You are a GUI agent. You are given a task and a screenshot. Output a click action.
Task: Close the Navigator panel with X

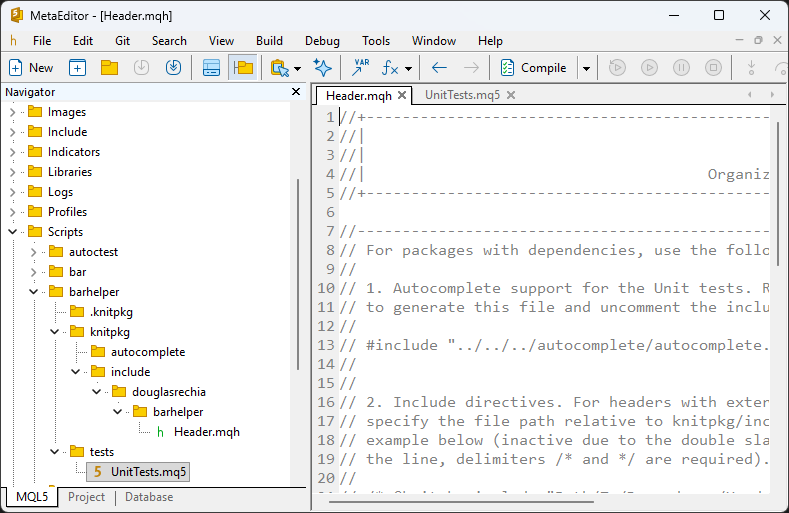tap(296, 92)
